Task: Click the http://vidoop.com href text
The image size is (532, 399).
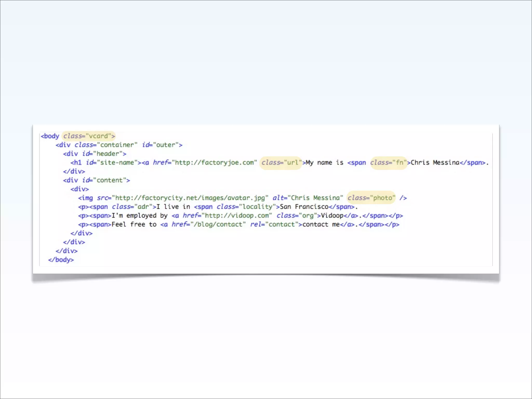Action: coord(237,216)
